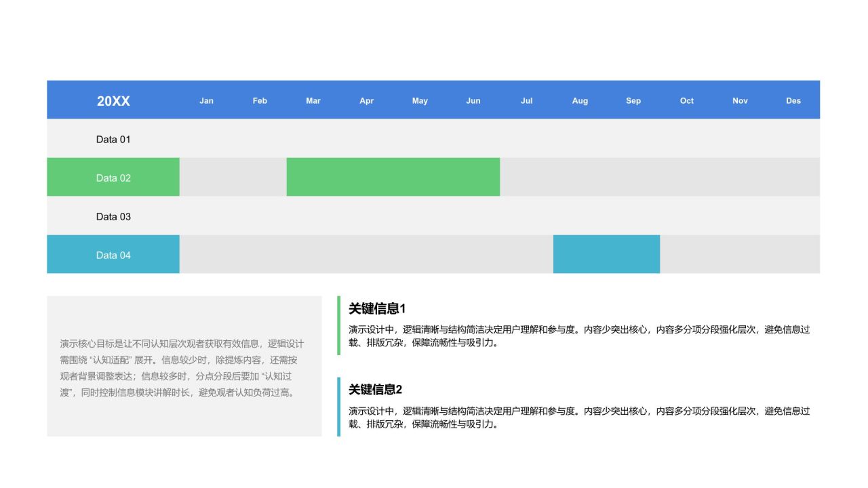Select the Mar month column header
The height and width of the screenshot is (488, 868).
313,101
